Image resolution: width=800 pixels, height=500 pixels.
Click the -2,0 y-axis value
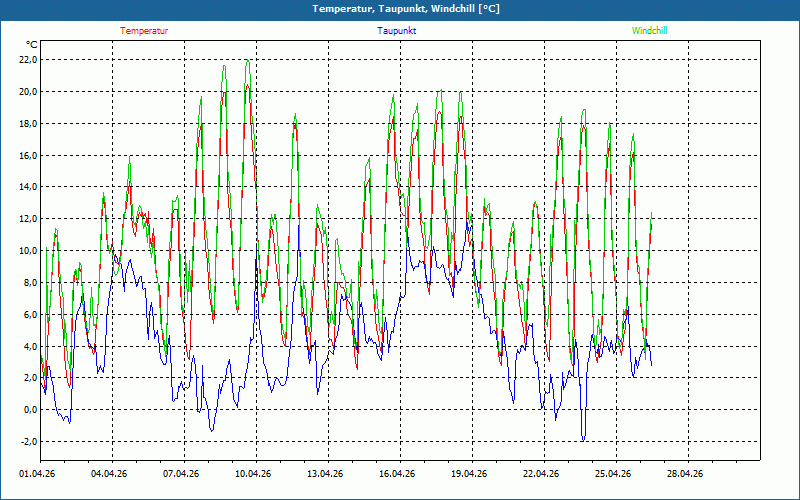(28, 442)
